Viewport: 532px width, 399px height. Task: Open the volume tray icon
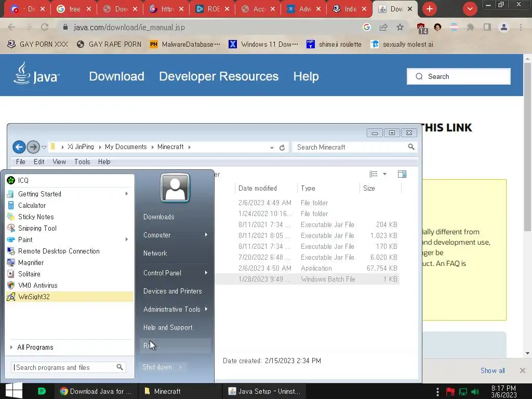[476, 392]
